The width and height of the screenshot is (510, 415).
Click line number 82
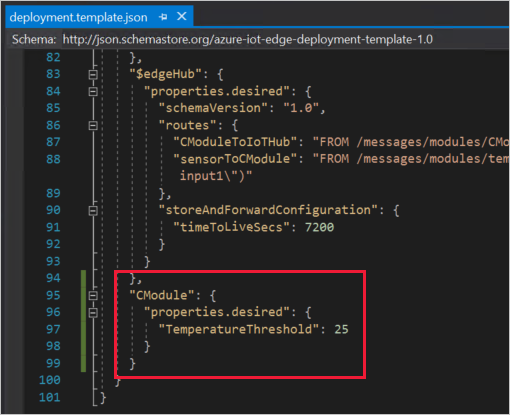[x=53, y=57]
